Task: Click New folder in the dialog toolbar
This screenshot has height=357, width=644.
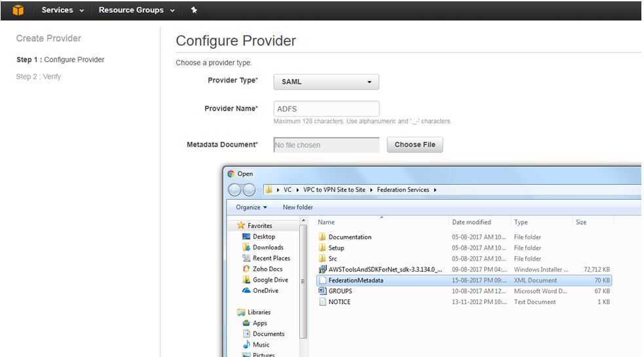Action: 297,208
